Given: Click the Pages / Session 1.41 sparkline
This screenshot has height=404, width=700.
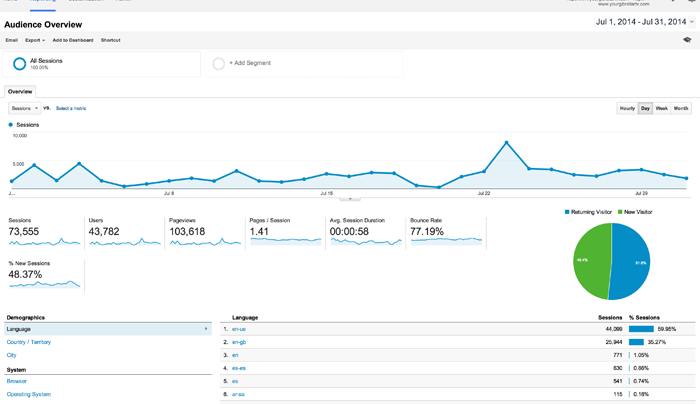Looking at the screenshot, I should point(285,242).
